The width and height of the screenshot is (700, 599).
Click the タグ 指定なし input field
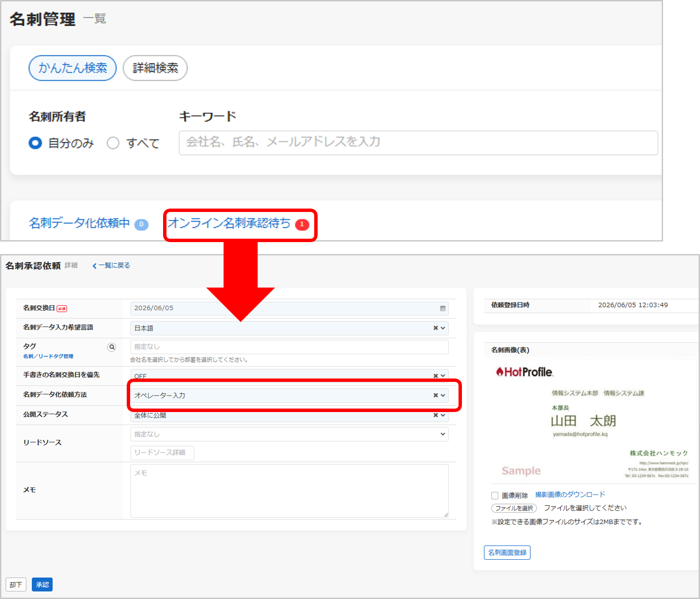click(x=289, y=347)
